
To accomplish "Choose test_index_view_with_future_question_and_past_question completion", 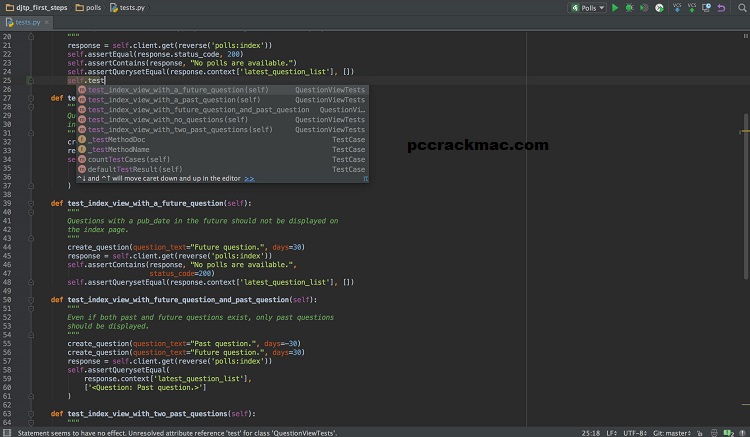I will point(222,110).
